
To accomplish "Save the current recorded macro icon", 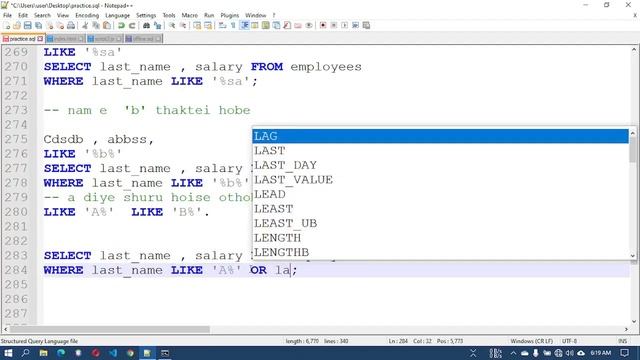I will click(366, 25).
